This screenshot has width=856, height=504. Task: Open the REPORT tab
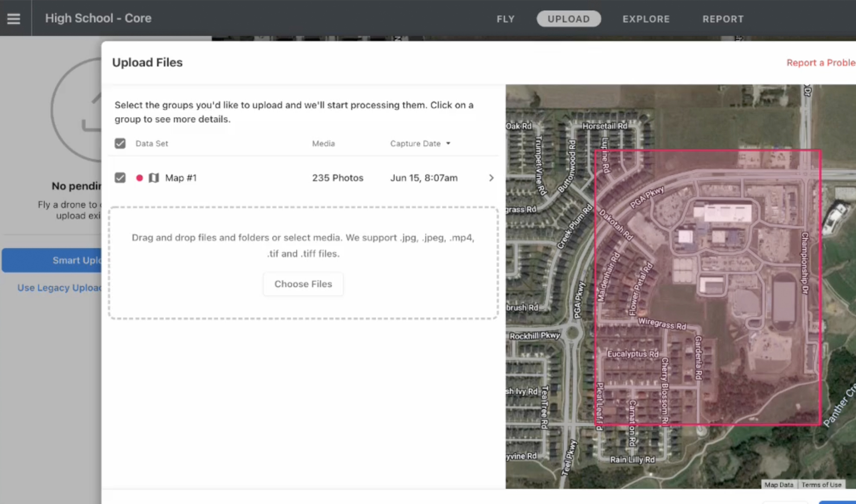click(x=723, y=19)
